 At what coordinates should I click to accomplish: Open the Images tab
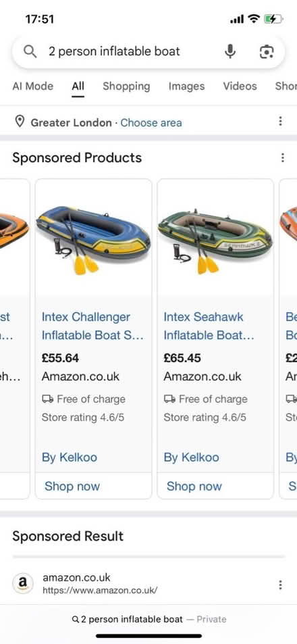(x=186, y=86)
